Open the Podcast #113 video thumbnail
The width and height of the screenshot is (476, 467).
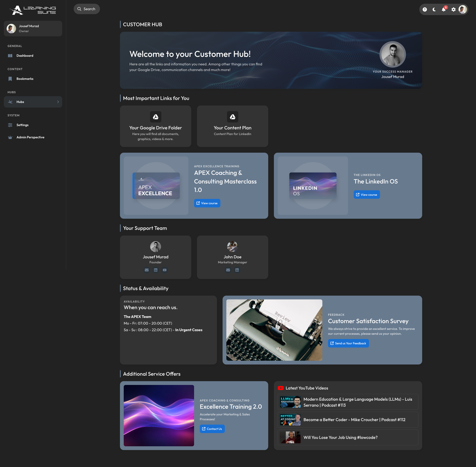[x=290, y=402]
